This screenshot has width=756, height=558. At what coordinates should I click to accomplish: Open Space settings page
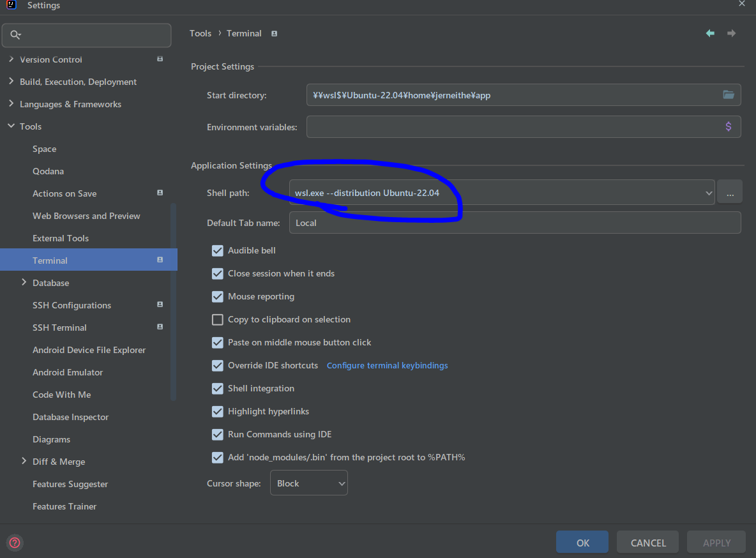(44, 149)
